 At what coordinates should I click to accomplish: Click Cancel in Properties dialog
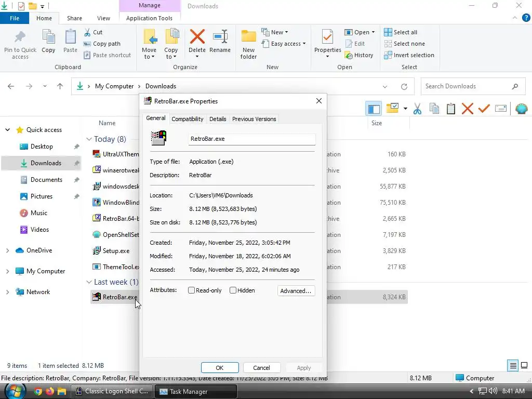[x=262, y=368]
